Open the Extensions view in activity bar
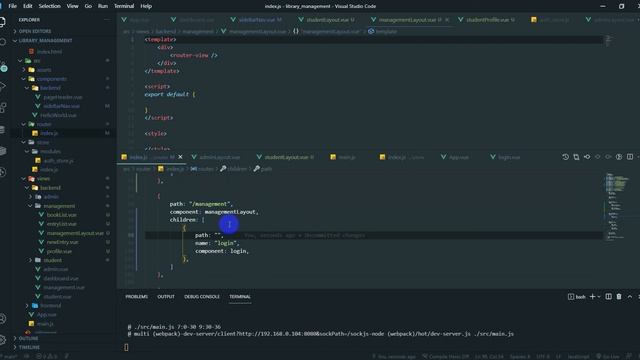640x360 pixels. [2, 108]
